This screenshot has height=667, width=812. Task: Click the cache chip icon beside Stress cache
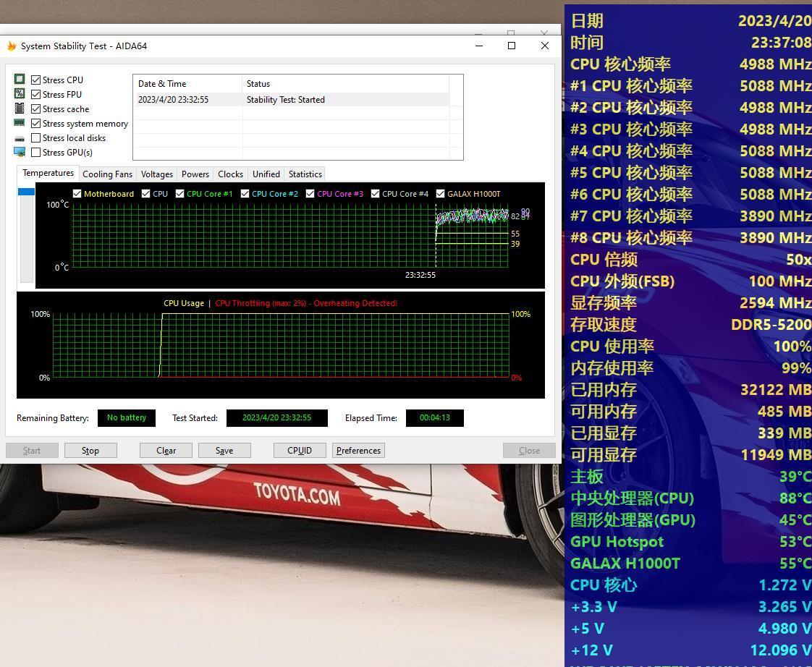19,109
